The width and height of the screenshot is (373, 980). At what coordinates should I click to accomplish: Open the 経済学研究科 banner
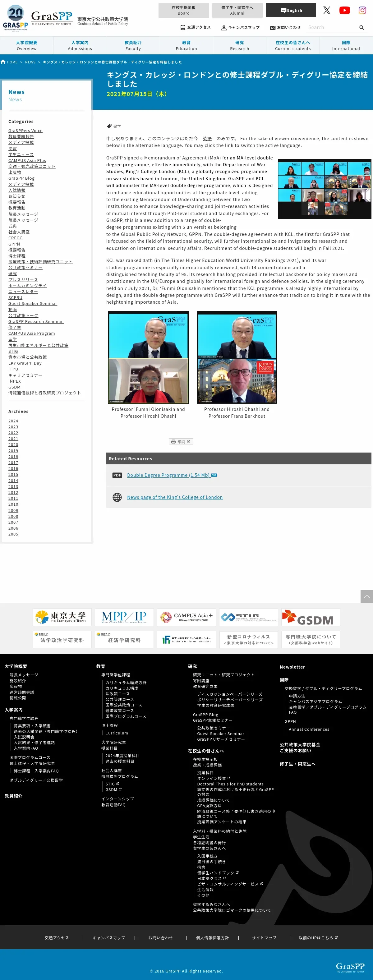pyautogui.click(x=124, y=640)
